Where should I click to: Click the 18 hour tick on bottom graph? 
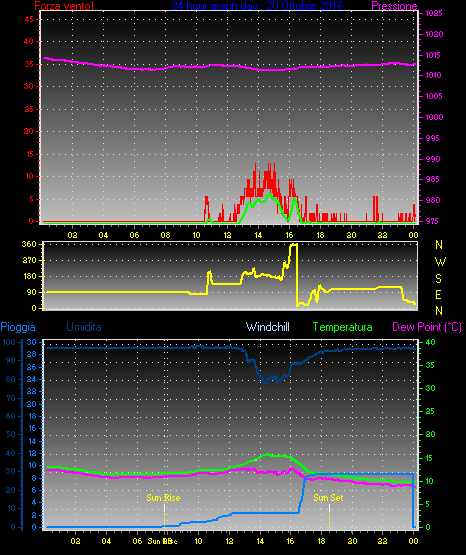pyautogui.click(x=321, y=541)
